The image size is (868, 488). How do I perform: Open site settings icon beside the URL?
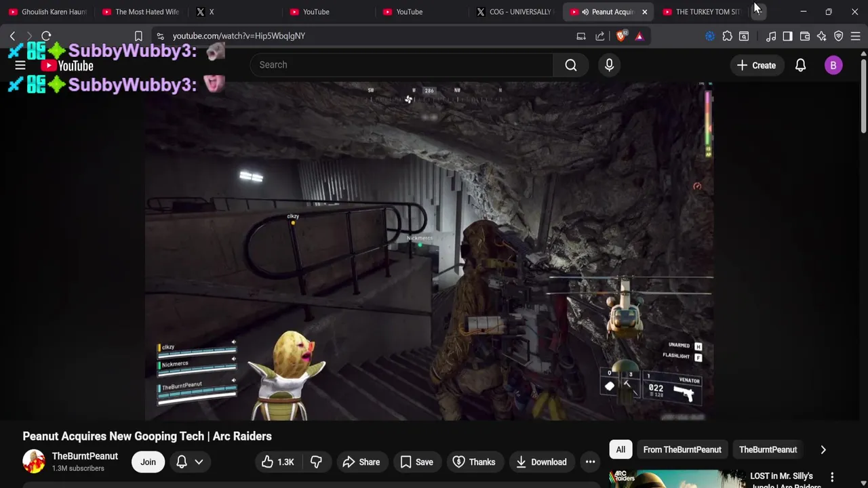[159, 36]
